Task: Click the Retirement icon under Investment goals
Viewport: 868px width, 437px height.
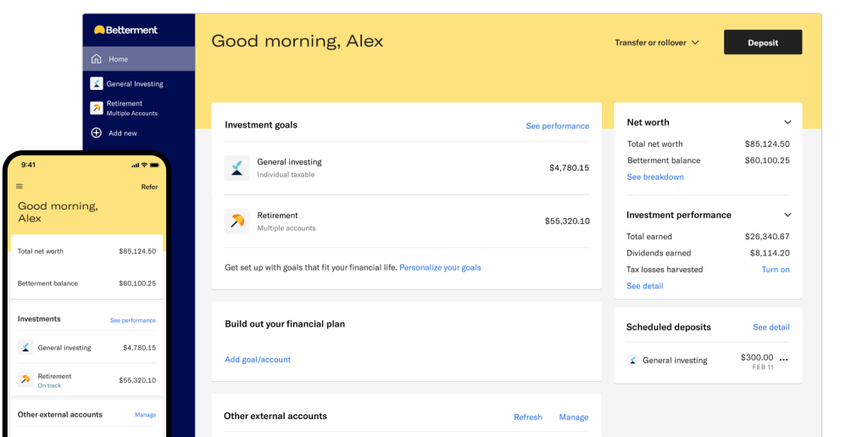Action: (236, 221)
